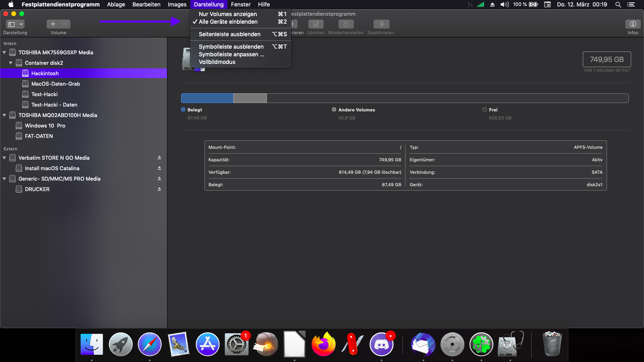Eject the Verbatim STORE N GO Media
This screenshot has height=362, width=644.
159,158
